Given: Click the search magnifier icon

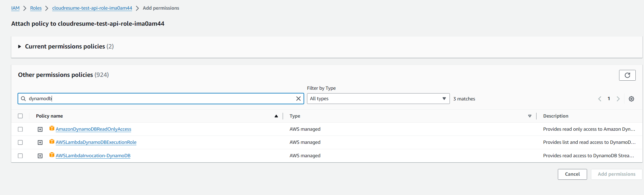Looking at the screenshot, I should (x=24, y=99).
